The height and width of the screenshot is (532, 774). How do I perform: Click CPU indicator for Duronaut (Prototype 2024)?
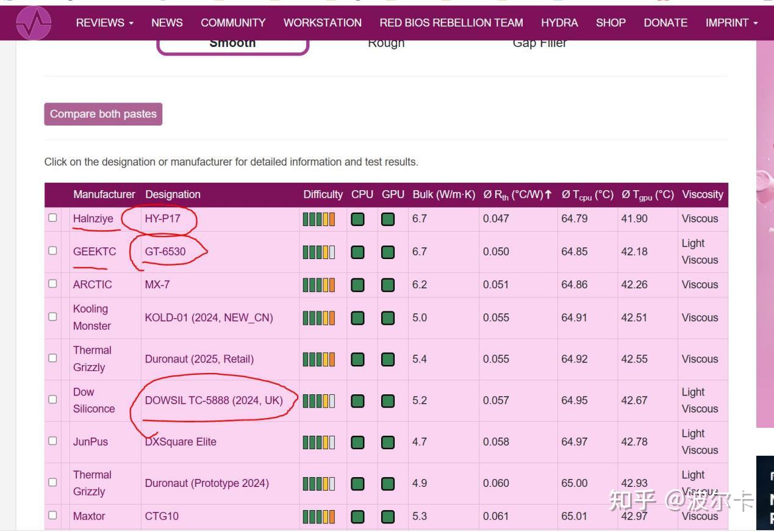click(358, 483)
